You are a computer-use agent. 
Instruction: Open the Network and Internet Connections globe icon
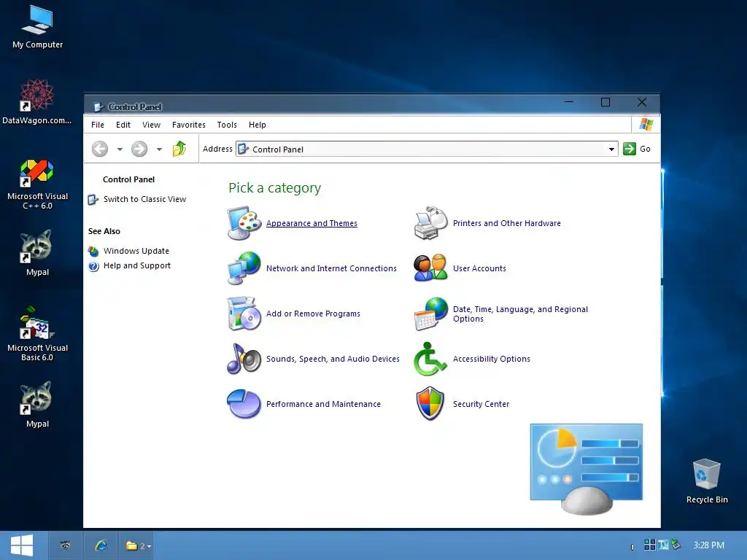click(x=244, y=268)
